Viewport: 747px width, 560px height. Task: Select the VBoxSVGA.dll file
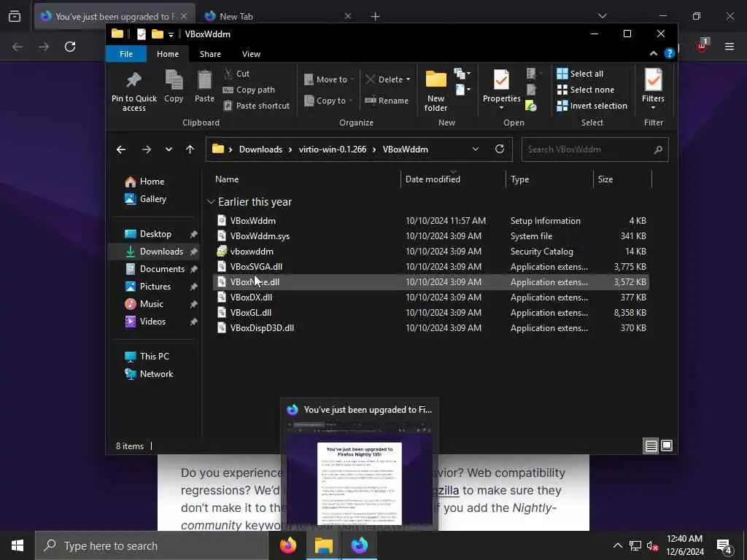(x=430, y=267)
